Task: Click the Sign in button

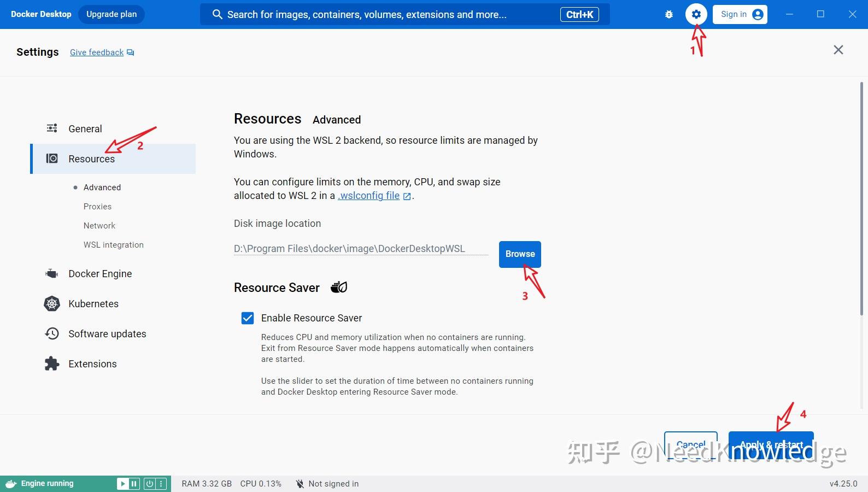Action: (x=740, y=15)
